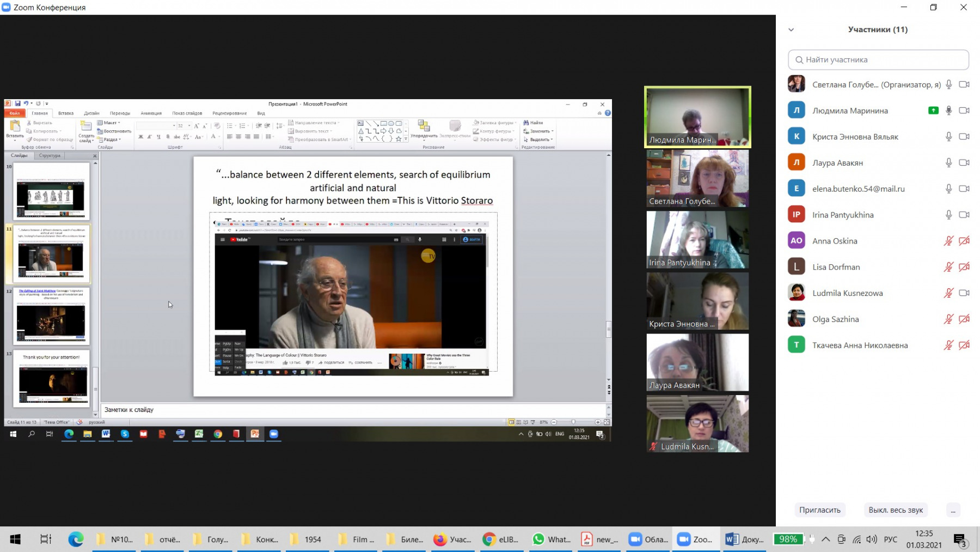Click the bold Ж formatting icon
Viewport: 980px width, 552px height.
(140, 137)
